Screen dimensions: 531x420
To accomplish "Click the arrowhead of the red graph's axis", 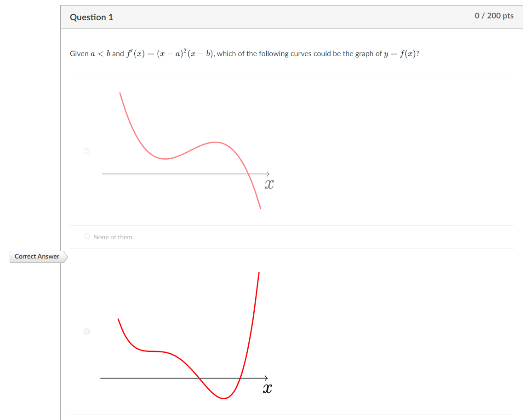I will pyautogui.click(x=266, y=378).
